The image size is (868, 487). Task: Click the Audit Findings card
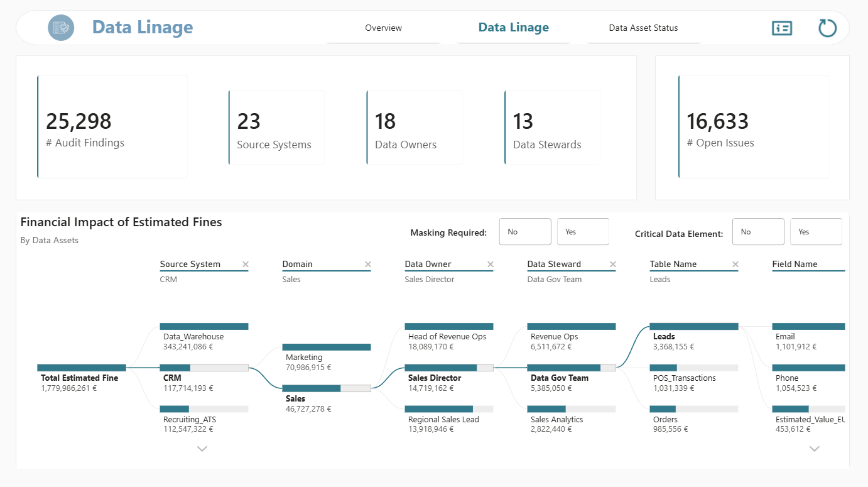coord(112,127)
